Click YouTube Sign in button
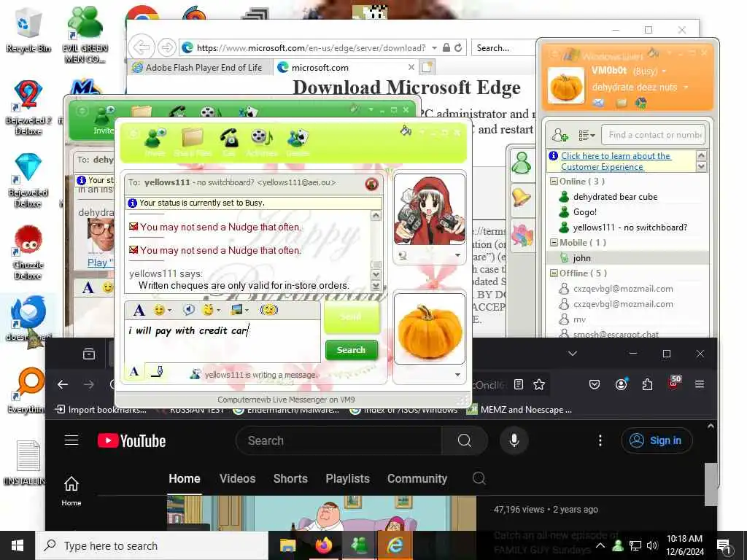747x560 pixels. tap(656, 440)
